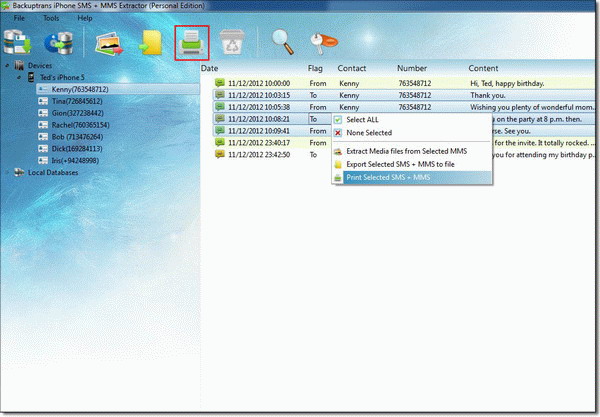600x417 pixels.
Task: Sort by the Contact column header
Action: (351, 68)
